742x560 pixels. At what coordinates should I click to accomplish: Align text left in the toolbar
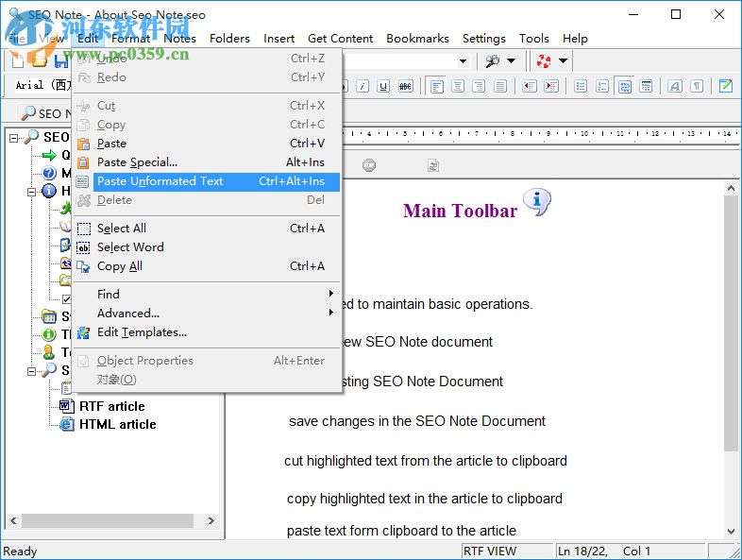436,86
